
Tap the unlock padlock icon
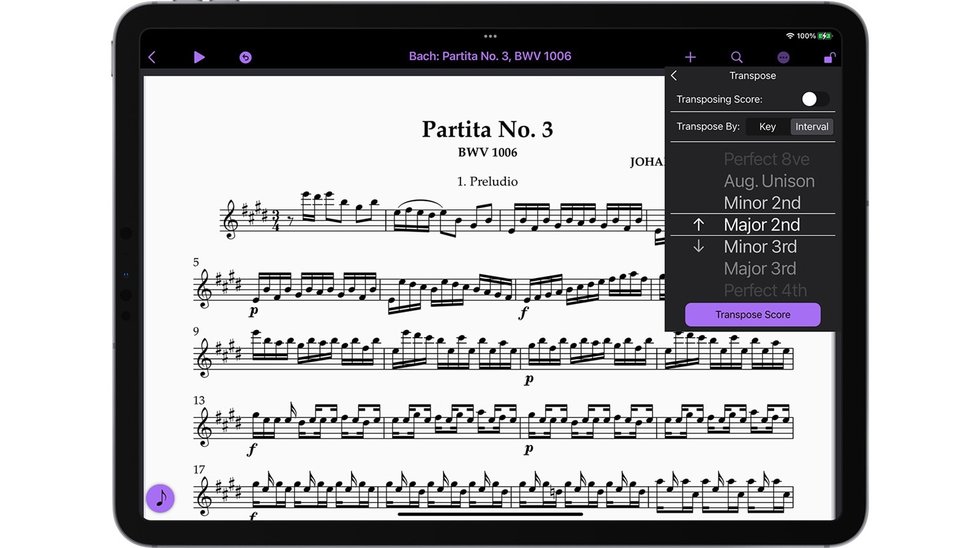pyautogui.click(x=829, y=57)
